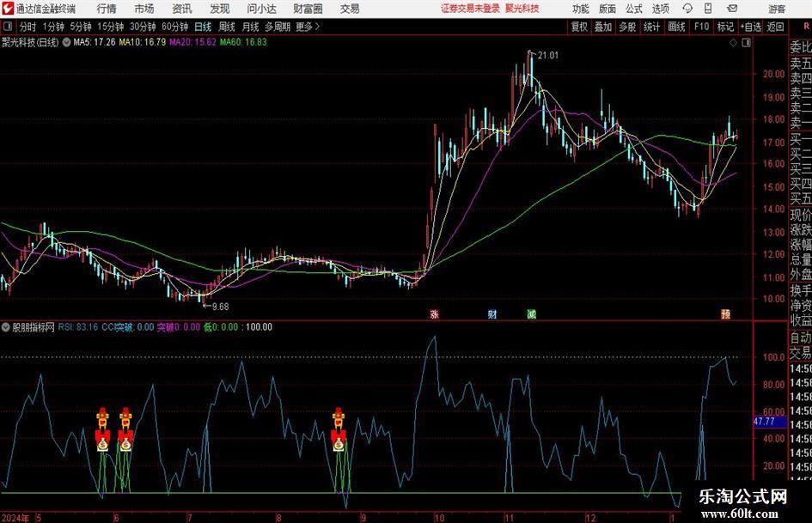The width and height of the screenshot is (812, 523).
Task: Switch to 1分钟 chart period
Action: [x=53, y=27]
